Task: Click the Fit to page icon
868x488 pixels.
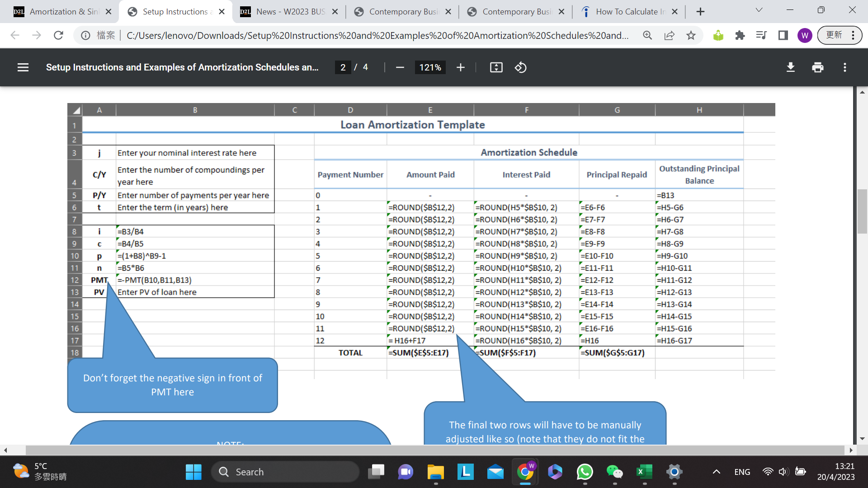Action: click(496, 67)
